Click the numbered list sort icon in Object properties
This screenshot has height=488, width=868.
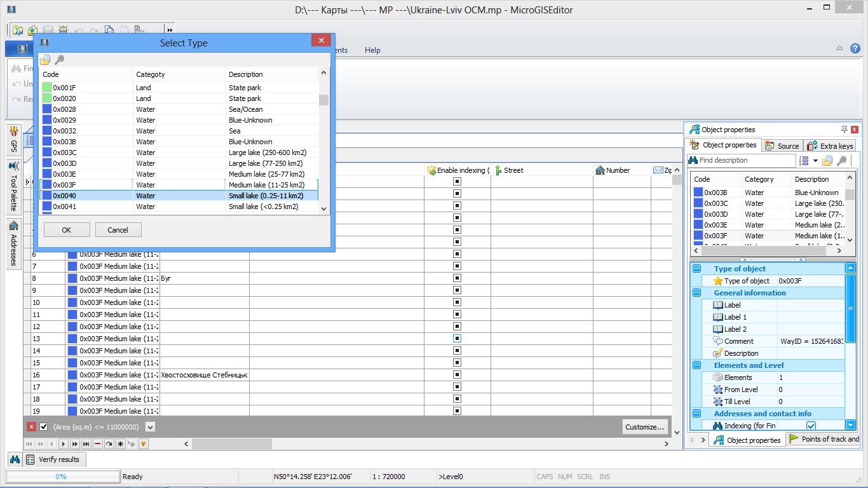[804, 161]
